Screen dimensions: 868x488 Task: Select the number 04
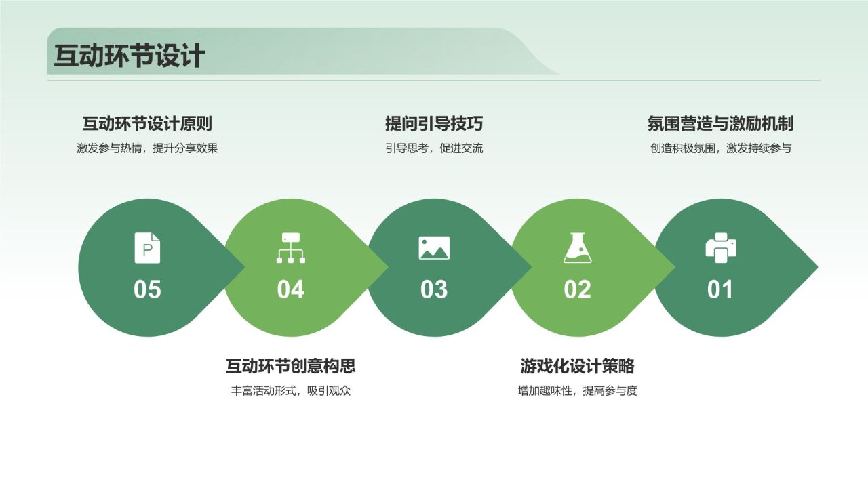(x=291, y=289)
